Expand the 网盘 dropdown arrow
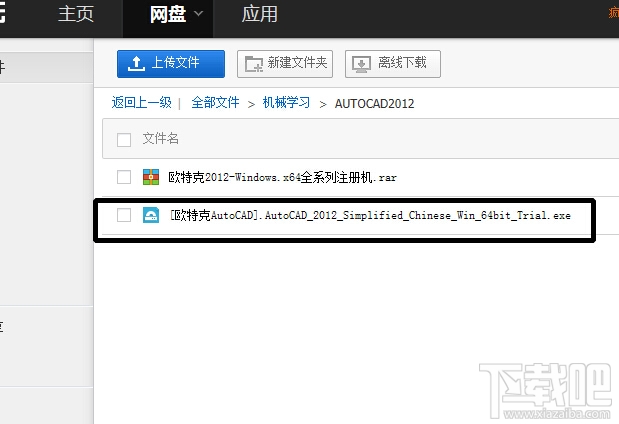This screenshot has width=619, height=424. pyautogui.click(x=199, y=14)
